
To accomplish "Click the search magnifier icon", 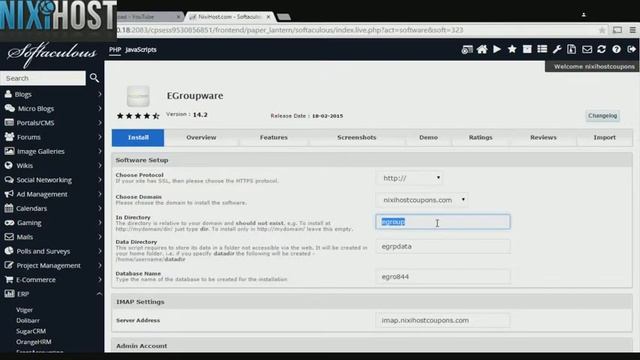I will pyautogui.click(x=94, y=78).
